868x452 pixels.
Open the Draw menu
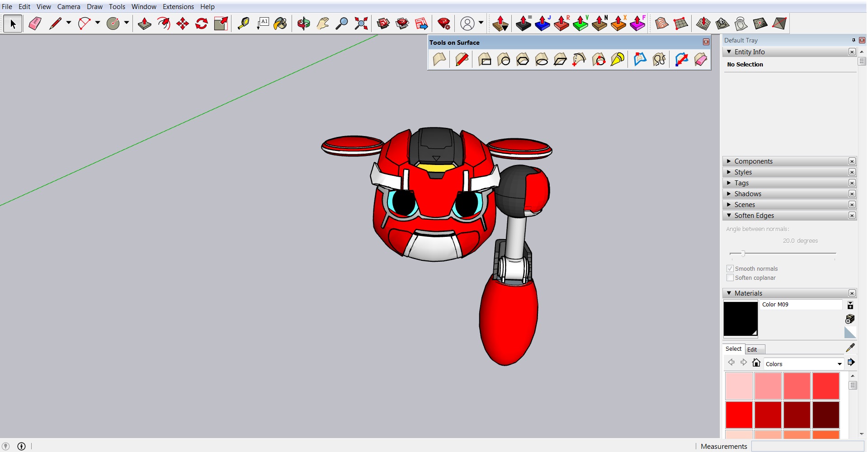tap(94, 7)
